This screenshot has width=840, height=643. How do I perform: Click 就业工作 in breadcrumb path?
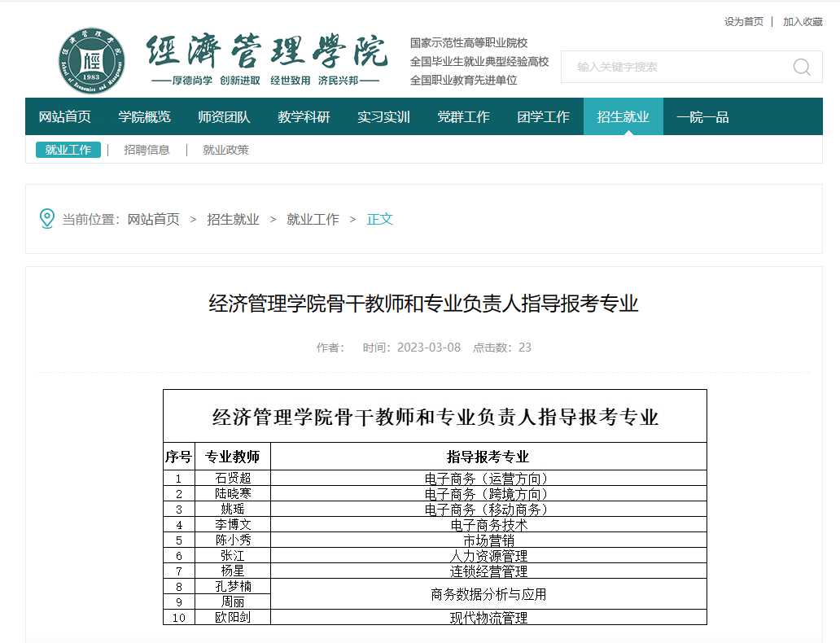pos(313,219)
